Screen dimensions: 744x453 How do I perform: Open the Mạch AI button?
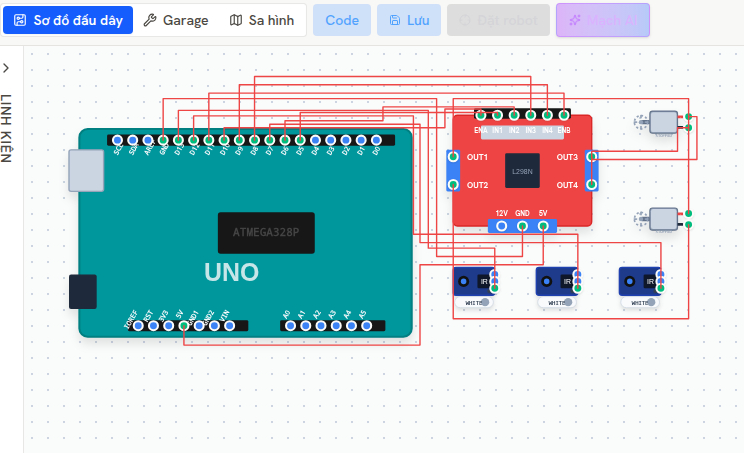click(603, 20)
